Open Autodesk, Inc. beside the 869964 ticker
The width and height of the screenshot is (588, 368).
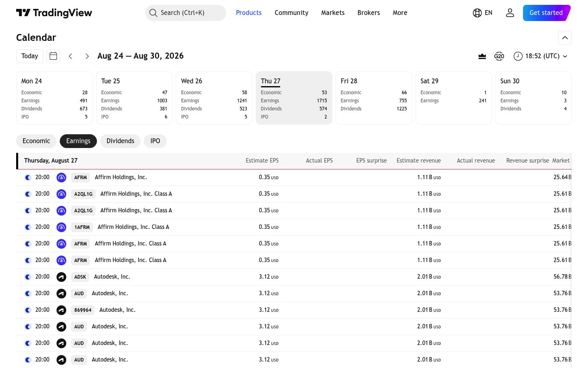[118, 310]
